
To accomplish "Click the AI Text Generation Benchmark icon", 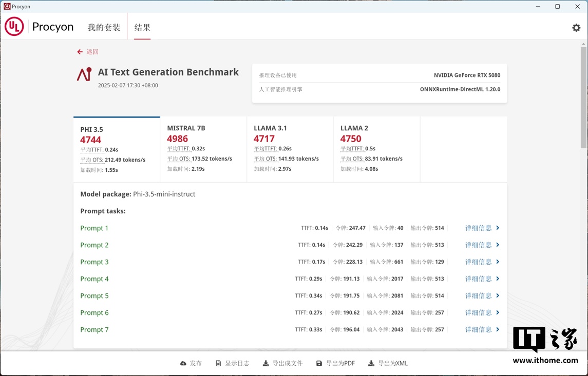I will pyautogui.click(x=84, y=74).
